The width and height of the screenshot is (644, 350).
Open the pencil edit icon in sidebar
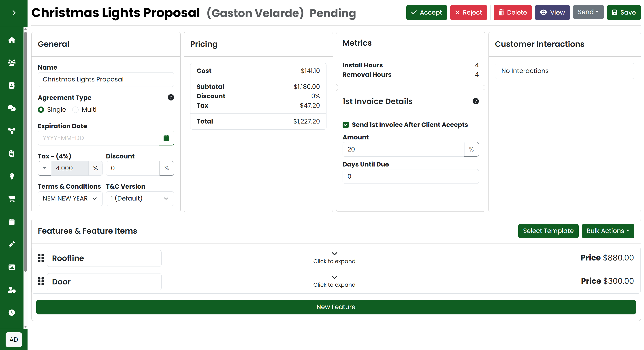12,244
